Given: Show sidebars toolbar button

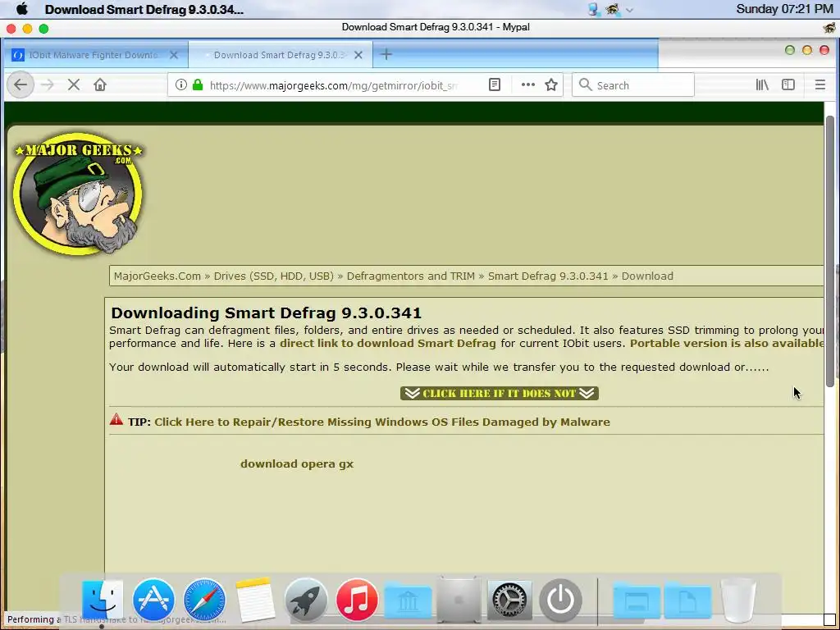Looking at the screenshot, I should tap(788, 84).
